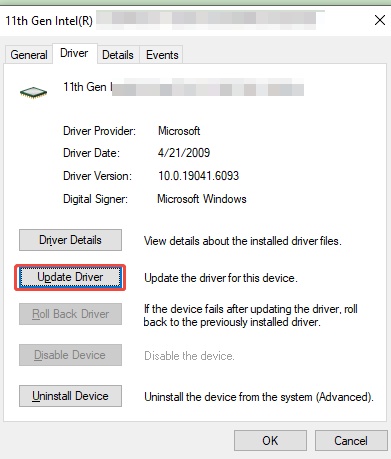Click the version 10.0.19041.6093
Image resolution: width=391 pixels, height=459 pixels.
pos(198,176)
